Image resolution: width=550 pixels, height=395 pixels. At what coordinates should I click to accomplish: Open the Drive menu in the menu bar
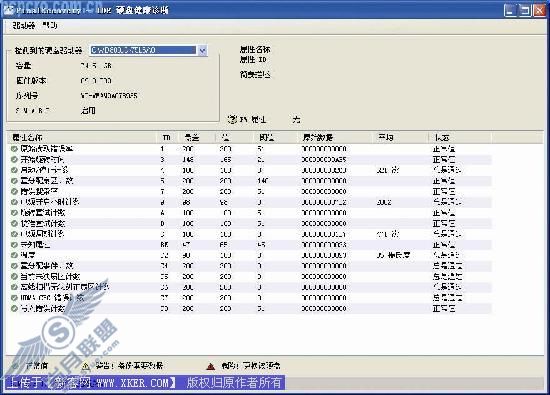pos(24,25)
